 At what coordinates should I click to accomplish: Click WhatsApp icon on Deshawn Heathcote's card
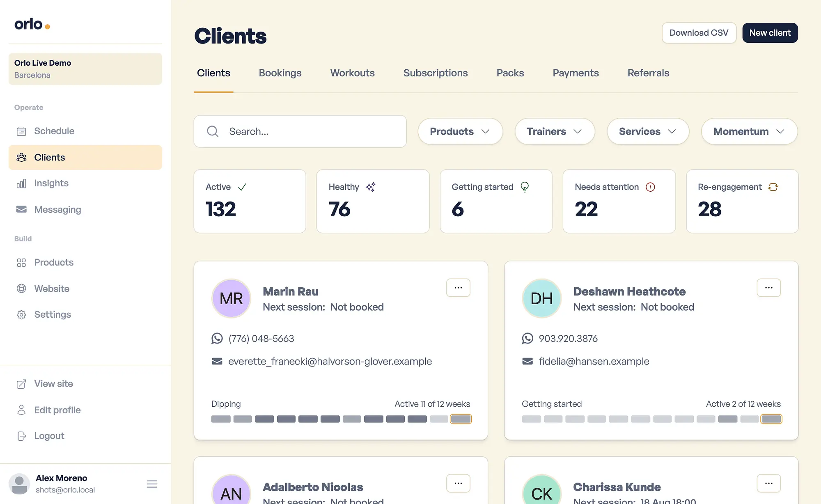coord(527,339)
